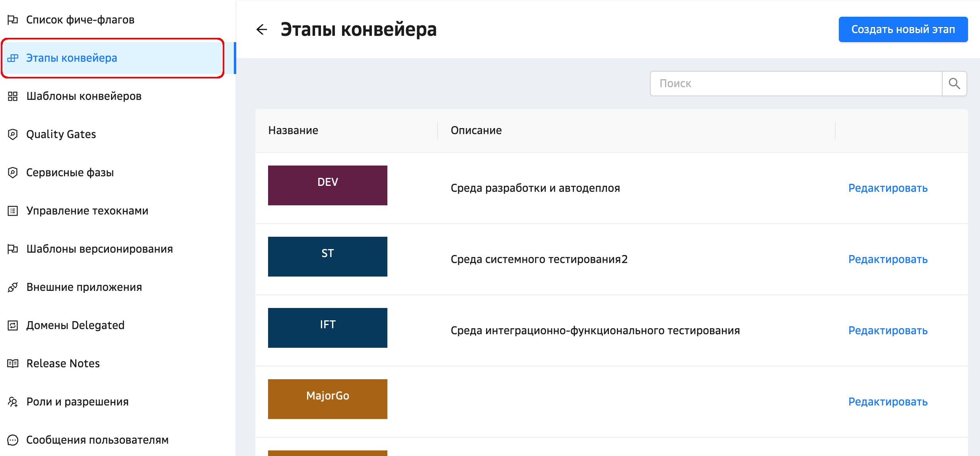Click the shield icon next to Quality Gates
The width and height of the screenshot is (980, 456).
pos(13,134)
